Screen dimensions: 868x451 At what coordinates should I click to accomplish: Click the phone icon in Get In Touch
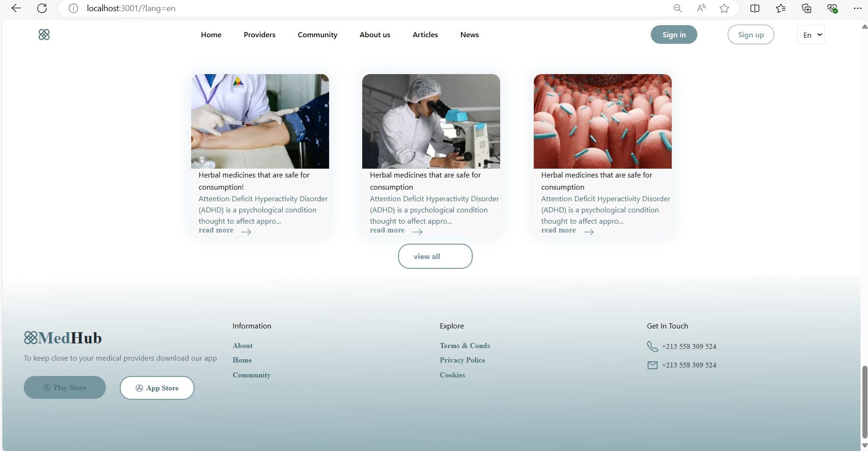click(652, 347)
